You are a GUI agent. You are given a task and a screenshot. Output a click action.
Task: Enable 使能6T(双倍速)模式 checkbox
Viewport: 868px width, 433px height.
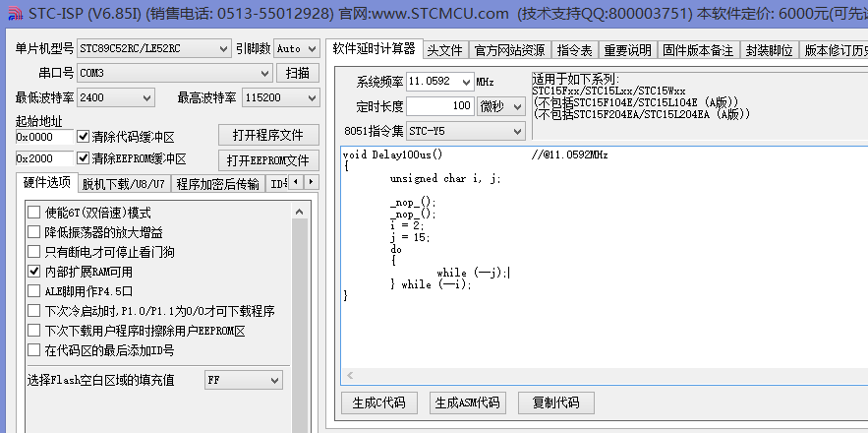click(34, 213)
